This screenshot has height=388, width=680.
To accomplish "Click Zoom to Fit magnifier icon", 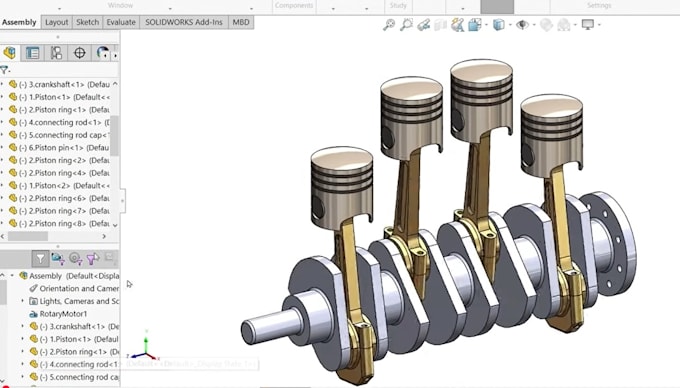I will [389, 25].
